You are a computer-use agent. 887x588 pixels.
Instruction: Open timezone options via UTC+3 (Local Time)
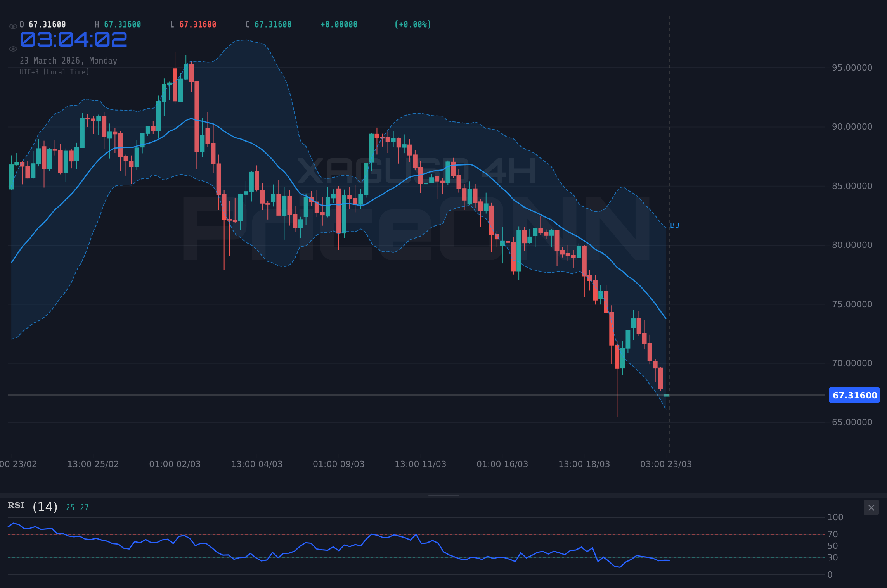point(54,72)
